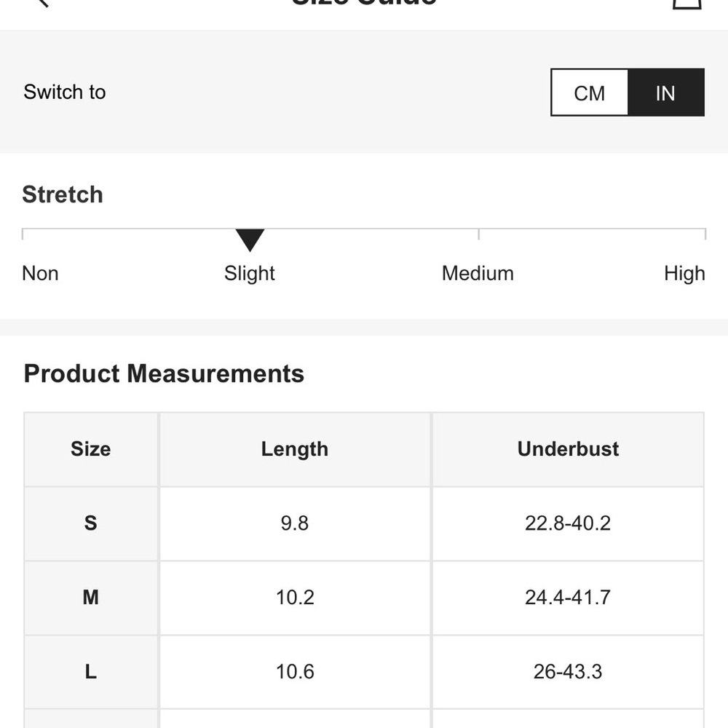Click the Underbust column header
This screenshot has height=728, width=728.
click(x=568, y=449)
